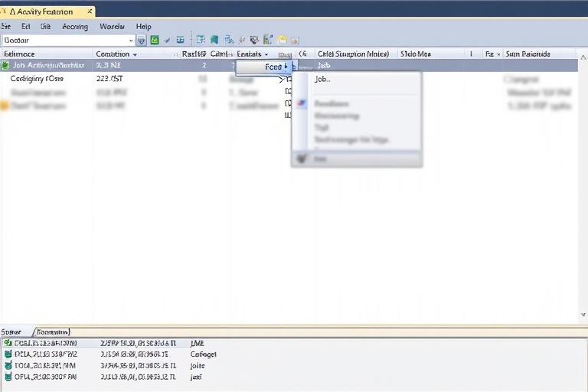The height and width of the screenshot is (392, 588).
Task: Click the orange icon on the fourth list row
Action: coord(5,106)
